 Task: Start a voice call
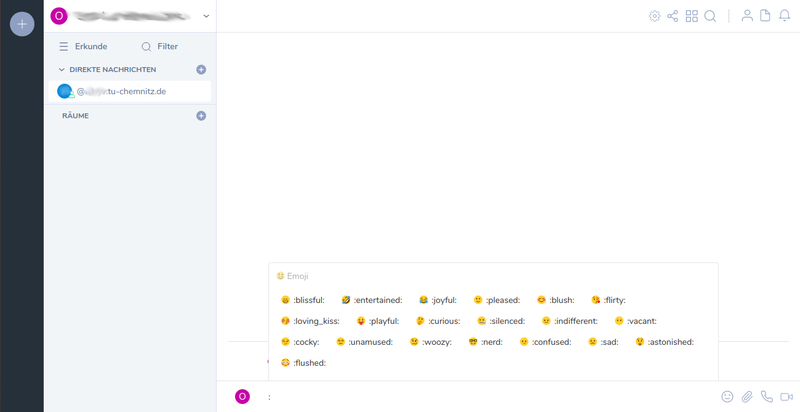(x=766, y=397)
